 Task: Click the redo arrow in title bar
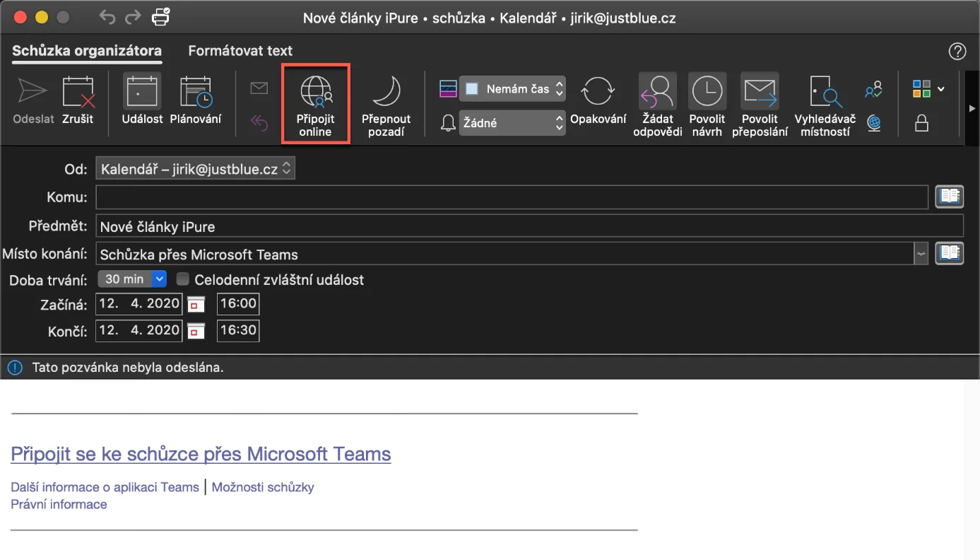click(132, 17)
